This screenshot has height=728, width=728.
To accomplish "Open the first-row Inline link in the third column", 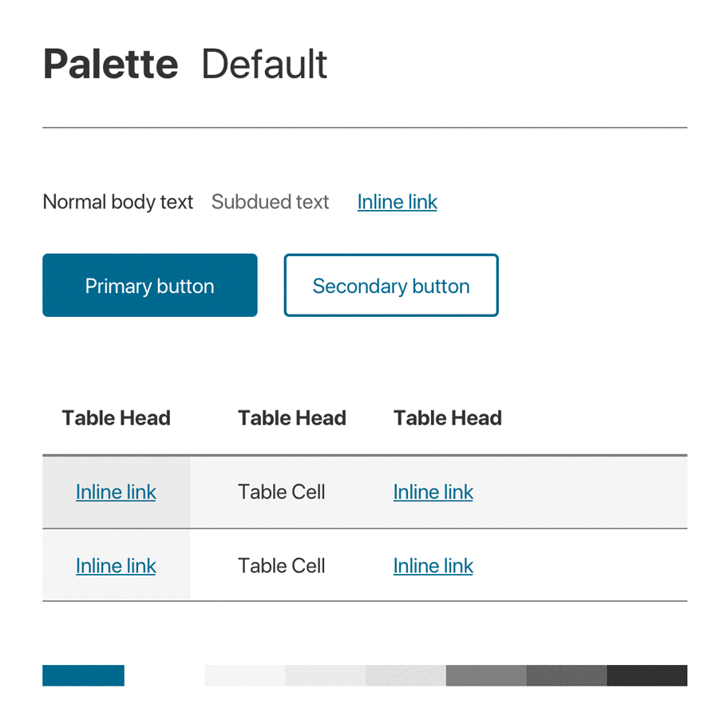I will pyautogui.click(x=433, y=492).
